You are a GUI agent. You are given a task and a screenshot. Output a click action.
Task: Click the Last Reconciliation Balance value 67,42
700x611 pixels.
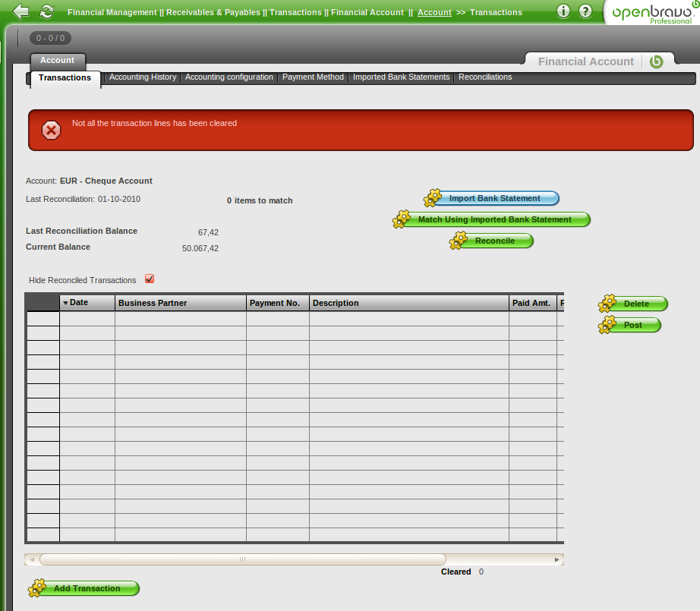tap(209, 232)
